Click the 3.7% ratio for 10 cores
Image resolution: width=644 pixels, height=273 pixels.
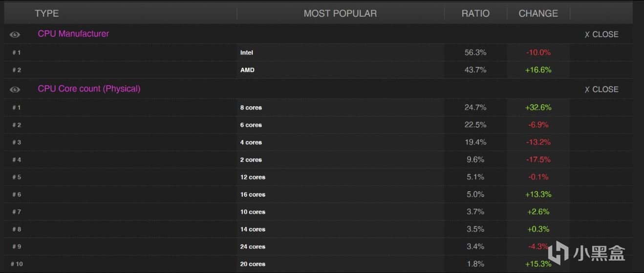point(475,212)
